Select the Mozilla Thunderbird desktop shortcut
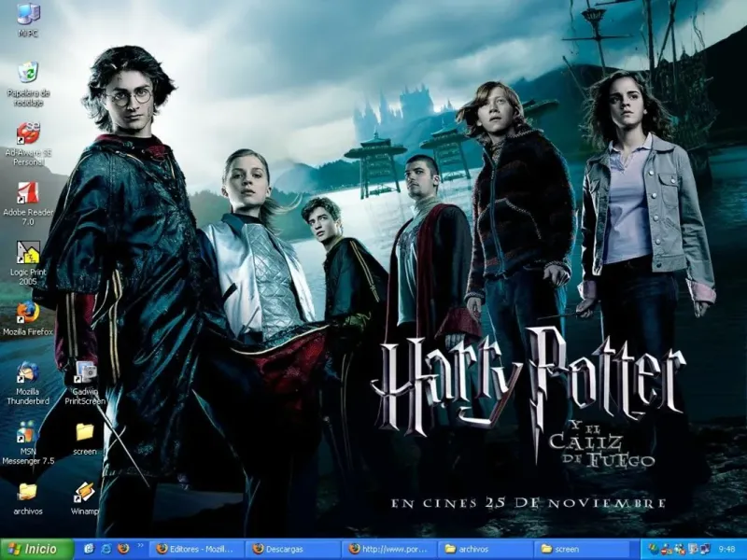This screenshot has width=747, height=560. point(28,383)
